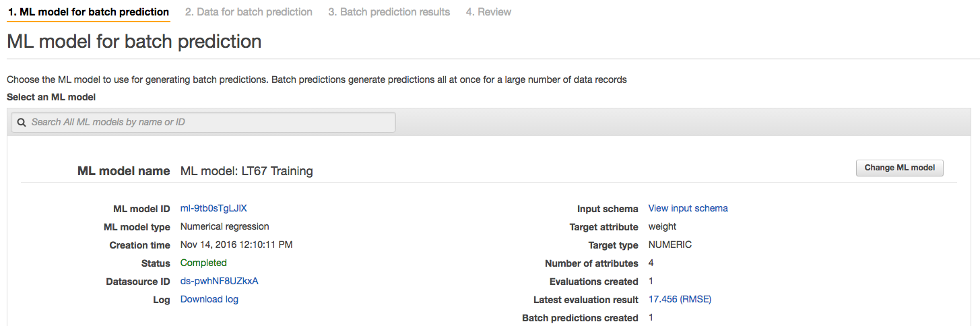Click the NUMERIC target type value
The image size is (980, 326).
(x=669, y=244)
